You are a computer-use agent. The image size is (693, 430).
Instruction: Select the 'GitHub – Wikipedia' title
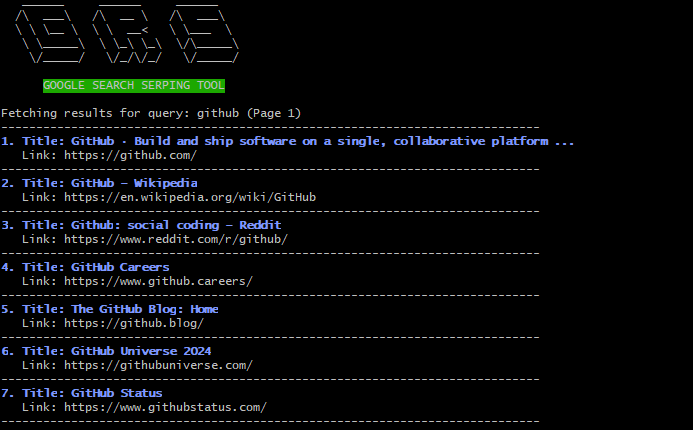coord(134,183)
